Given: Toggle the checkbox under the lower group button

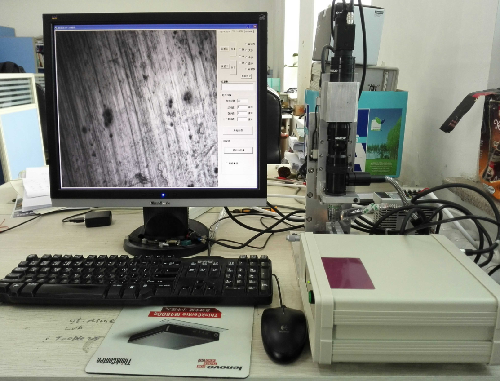Looking at the screenshot, I should point(226,163).
